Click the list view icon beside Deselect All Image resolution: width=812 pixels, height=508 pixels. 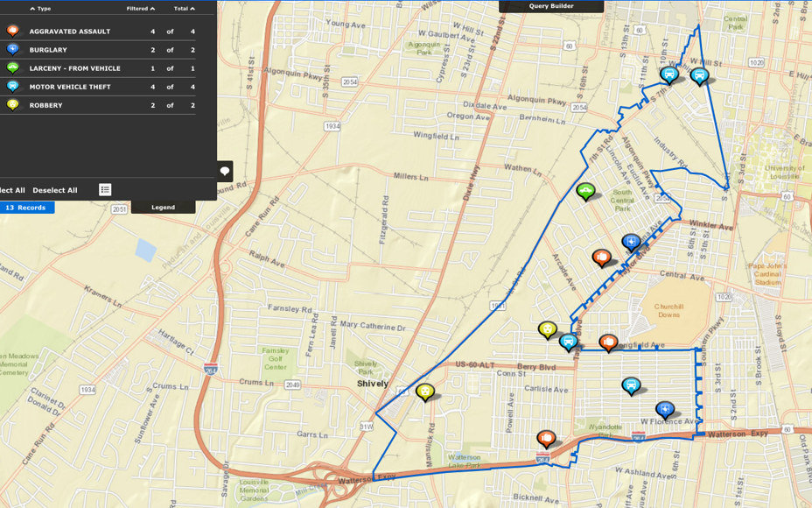tap(105, 189)
